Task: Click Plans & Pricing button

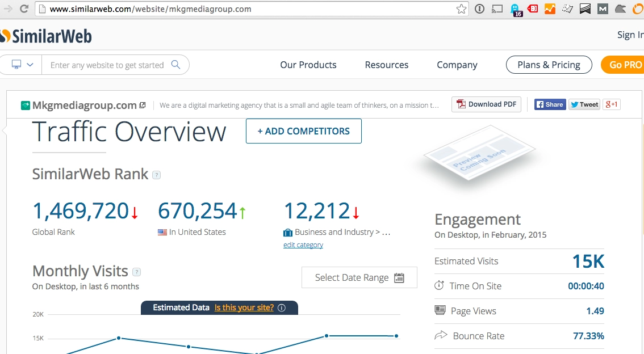Action: 549,65
